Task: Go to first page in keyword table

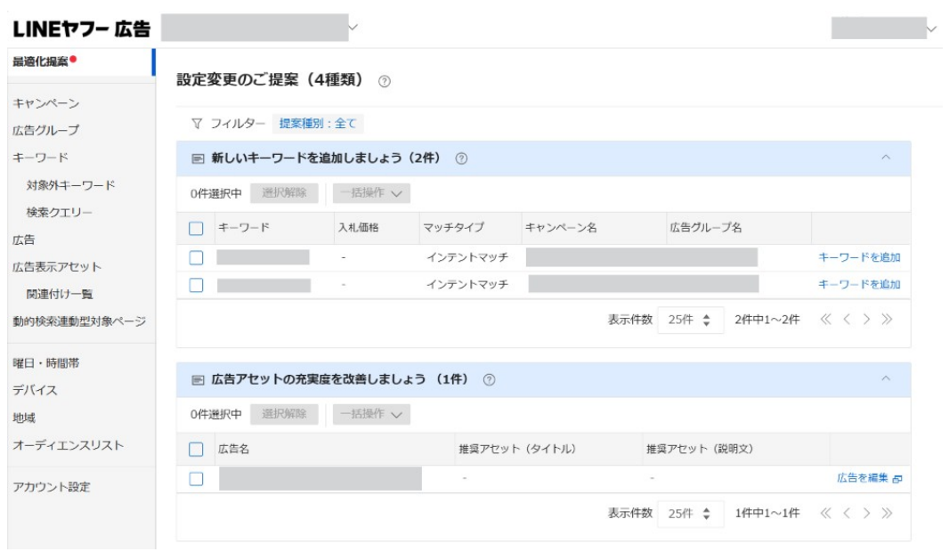Action: [825, 319]
